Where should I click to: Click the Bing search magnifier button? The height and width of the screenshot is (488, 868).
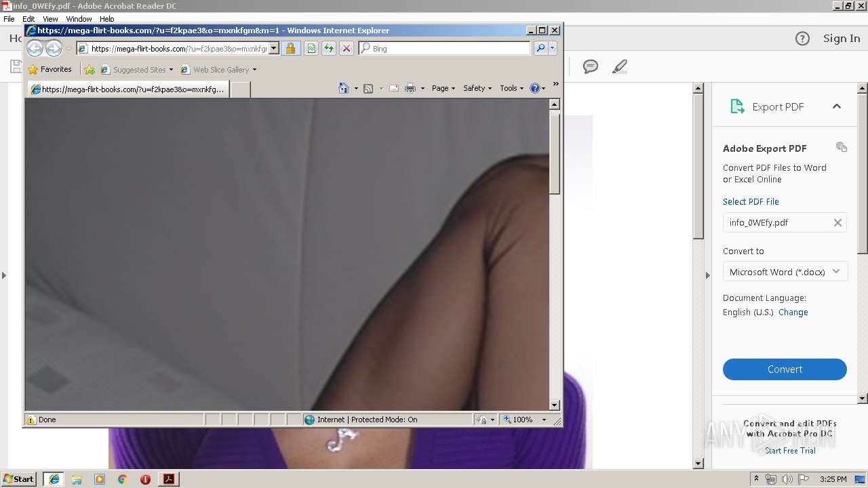540,48
